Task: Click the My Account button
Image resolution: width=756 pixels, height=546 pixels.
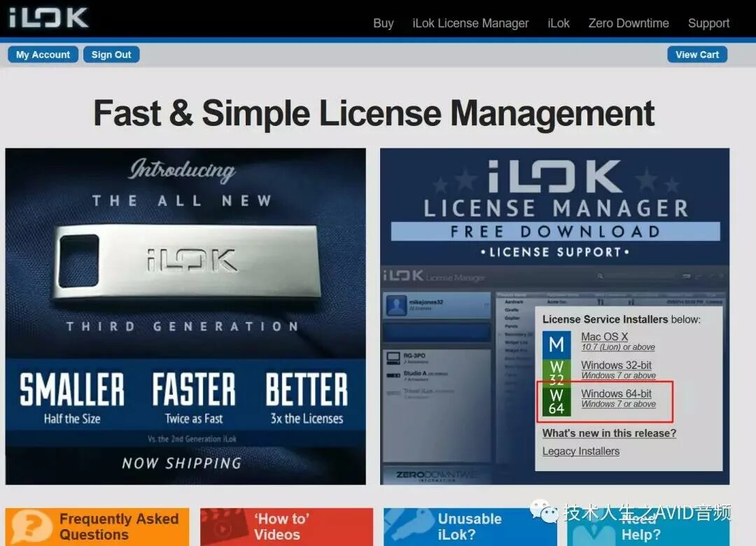Action: tap(43, 54)
